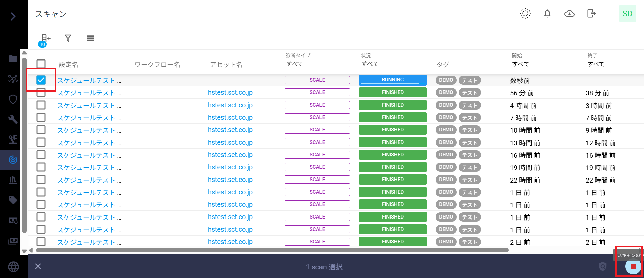The height and width of the screenshot is (278, 644).
Task: Open the 状況 status filter dropdown
Action: pyautogui.click(x=370, y=64)
